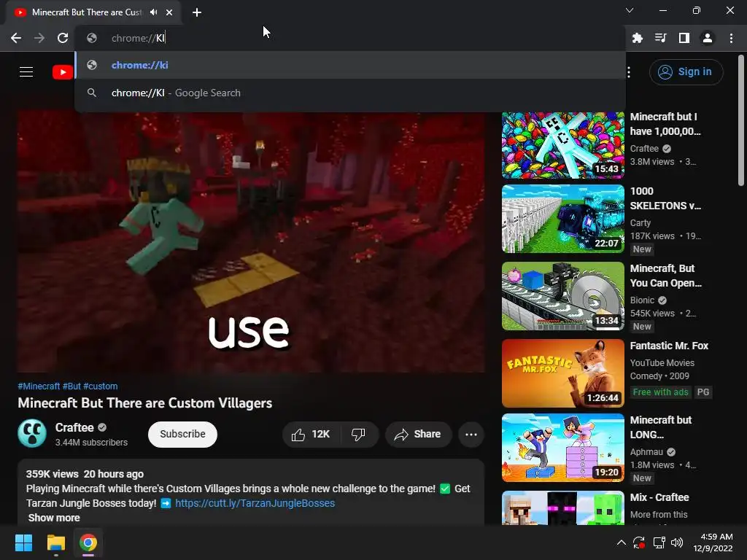747x560 pixels.
Task: Open a new tab with the plus button
Action: click(x=197, y=12)
